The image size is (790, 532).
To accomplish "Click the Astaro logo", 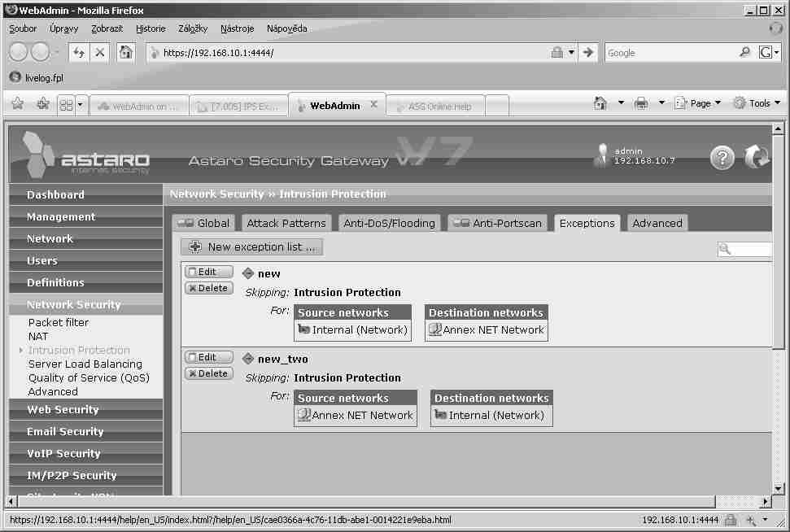I will [x=85, y=155].
